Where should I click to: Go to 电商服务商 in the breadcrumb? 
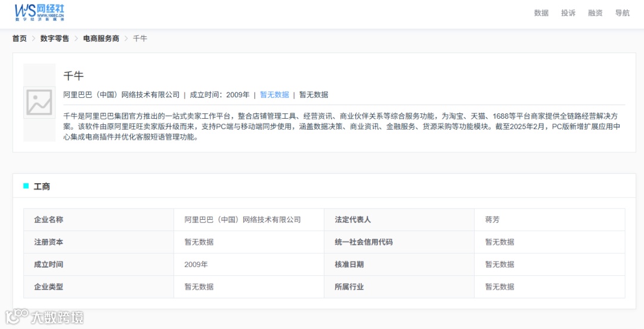(101, 38)
